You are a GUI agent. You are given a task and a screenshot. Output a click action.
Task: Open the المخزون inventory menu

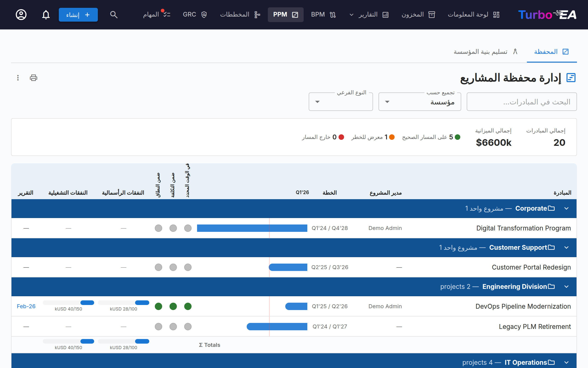[418, 14]
